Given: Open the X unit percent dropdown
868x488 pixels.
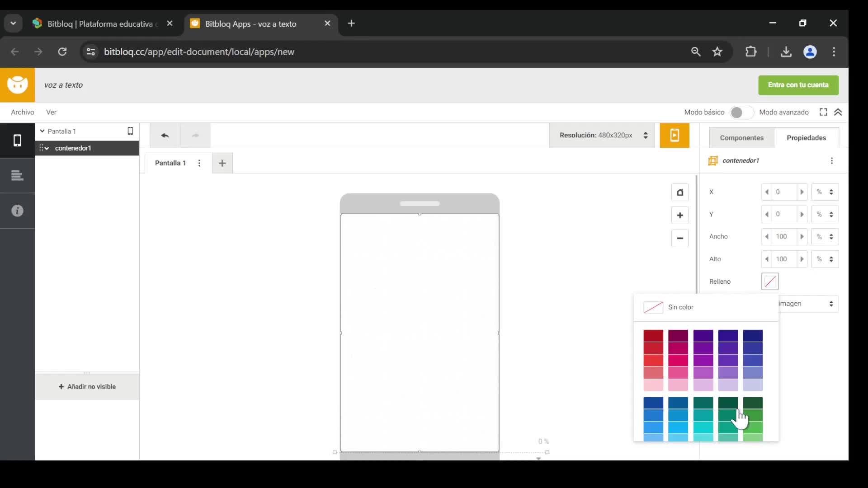Looking at the screenshot, I should tap(825, 192).
